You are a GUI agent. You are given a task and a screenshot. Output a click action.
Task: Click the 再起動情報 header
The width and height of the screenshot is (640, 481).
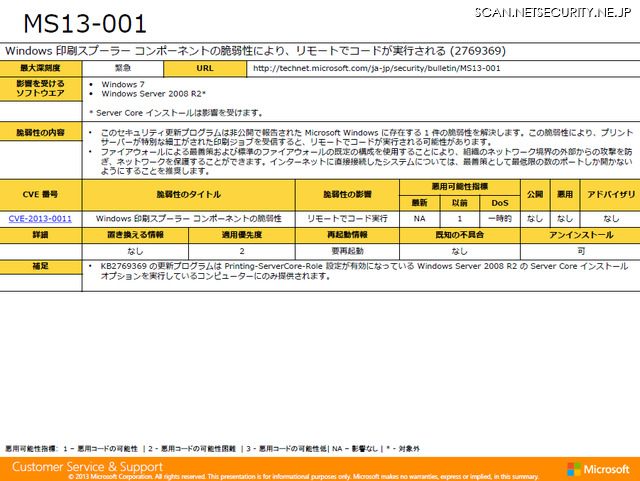tap(347, 235)
